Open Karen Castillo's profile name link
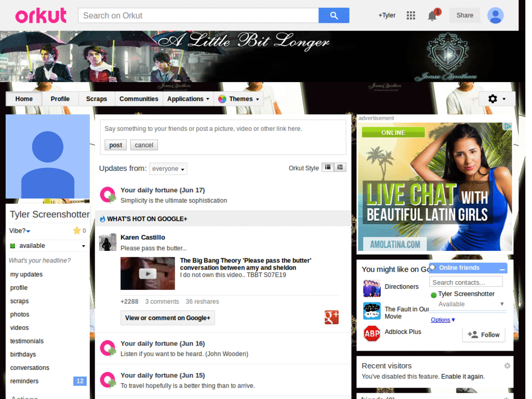 143,237
